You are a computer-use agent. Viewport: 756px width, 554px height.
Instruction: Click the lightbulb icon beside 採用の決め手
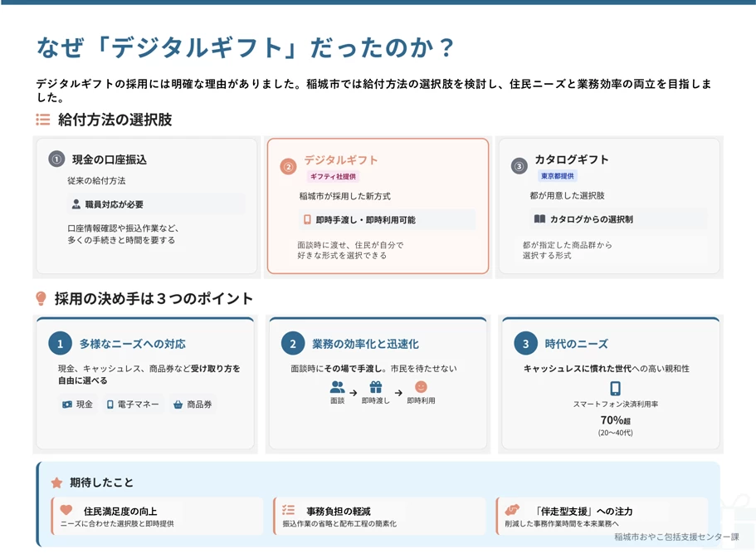(41, 299)
